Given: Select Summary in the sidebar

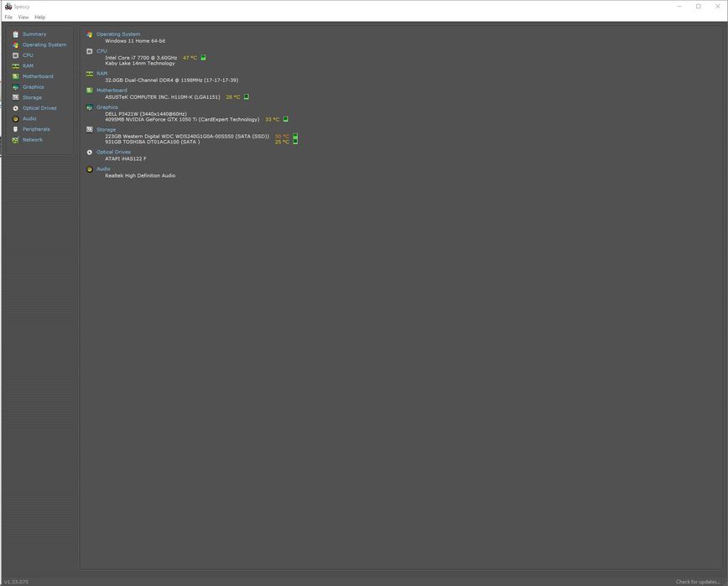Looking at the screenshot, I should click(x=34, y=34).
